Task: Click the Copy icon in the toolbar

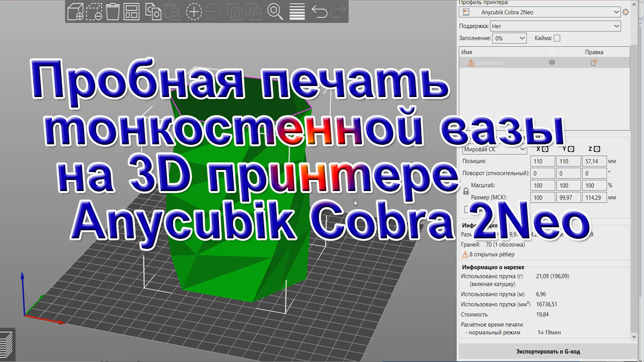Action: pos(152,12)
